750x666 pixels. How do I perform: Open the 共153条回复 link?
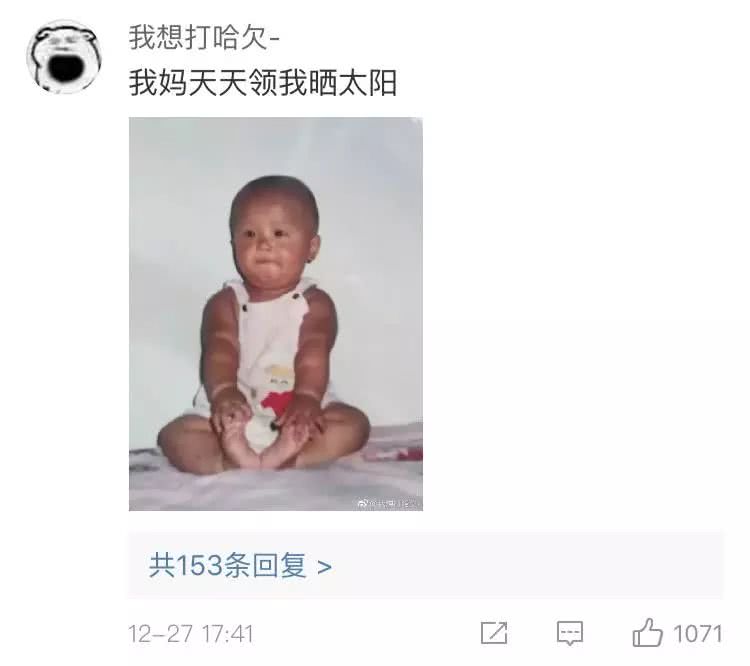pos(240,566)
